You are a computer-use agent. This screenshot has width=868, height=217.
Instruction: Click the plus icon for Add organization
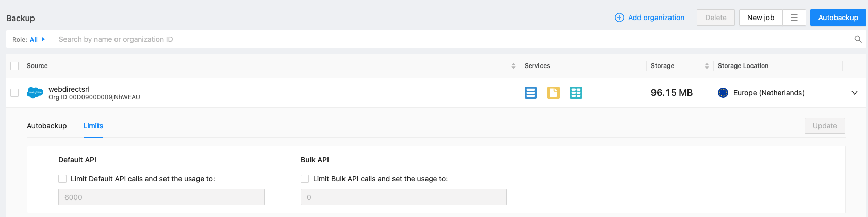619,18
